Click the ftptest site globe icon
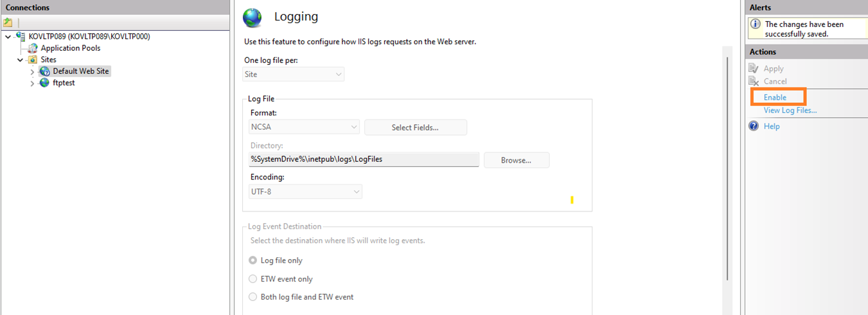This screenshot has width=868, height=315. click(44, 83)
